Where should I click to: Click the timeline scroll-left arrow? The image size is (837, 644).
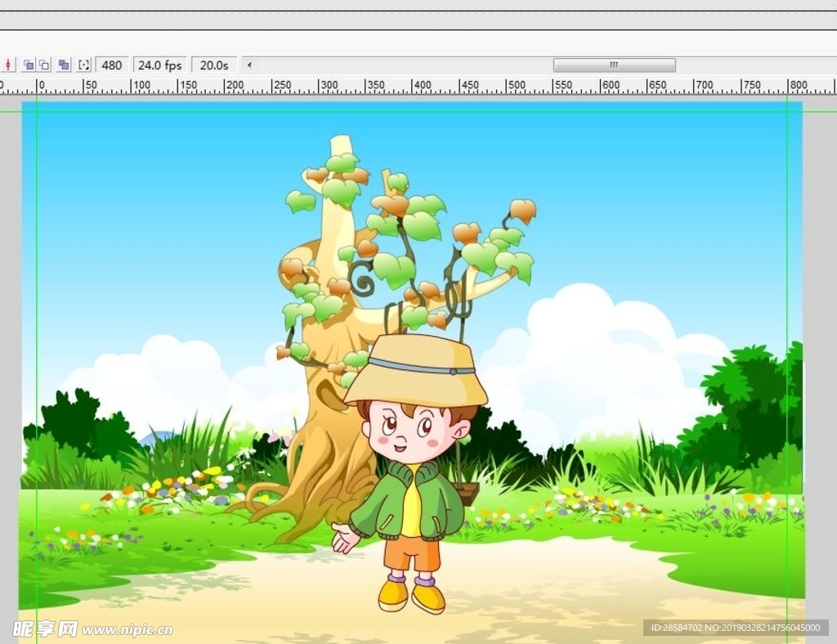[248, 65]
